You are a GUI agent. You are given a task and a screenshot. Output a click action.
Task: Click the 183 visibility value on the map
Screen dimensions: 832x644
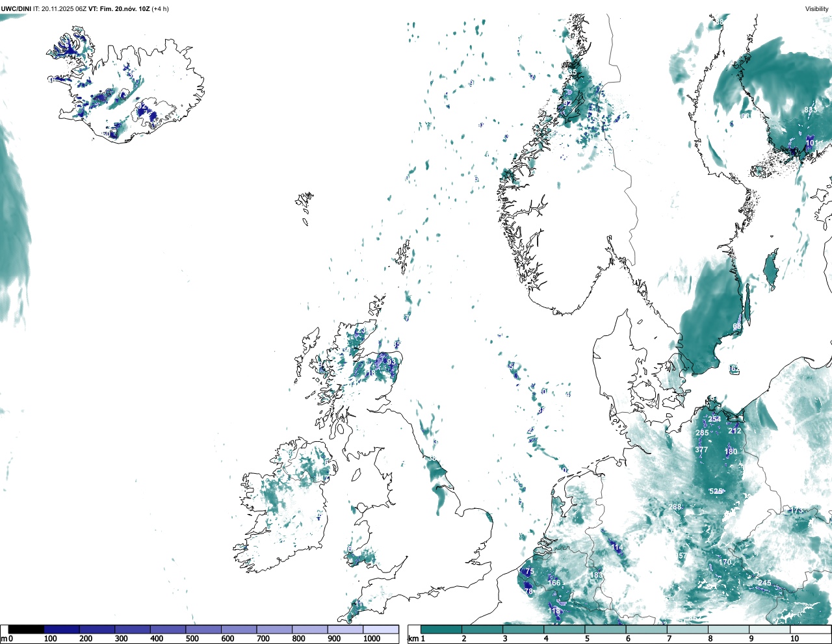596,575
